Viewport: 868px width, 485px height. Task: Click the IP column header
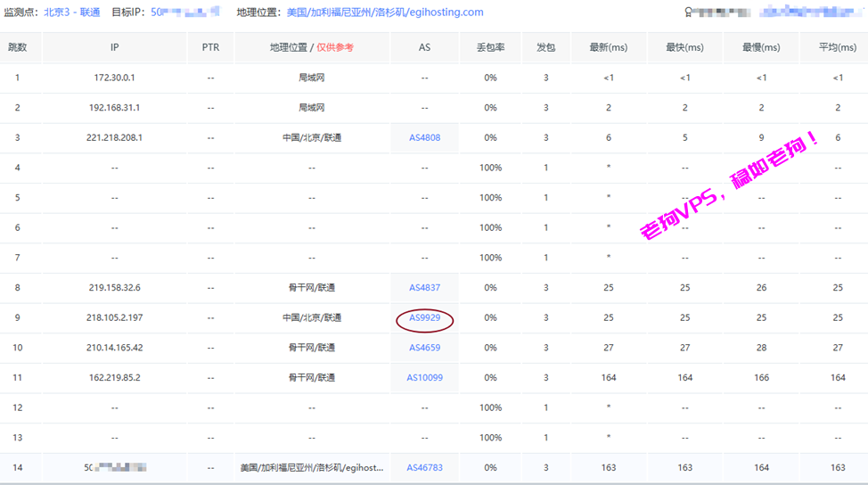click(115, 47)
